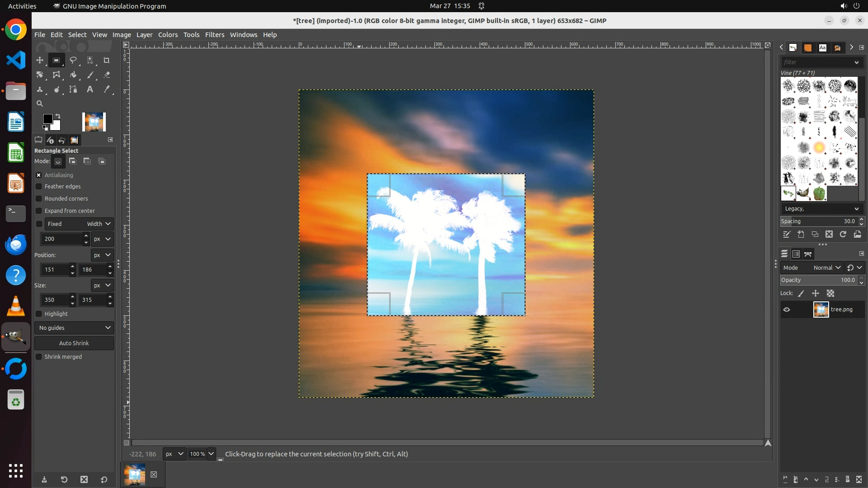This screenshot has width=868, height=488.
Task: Select the Paintbrush tool
Action: (x=90, y=75)
